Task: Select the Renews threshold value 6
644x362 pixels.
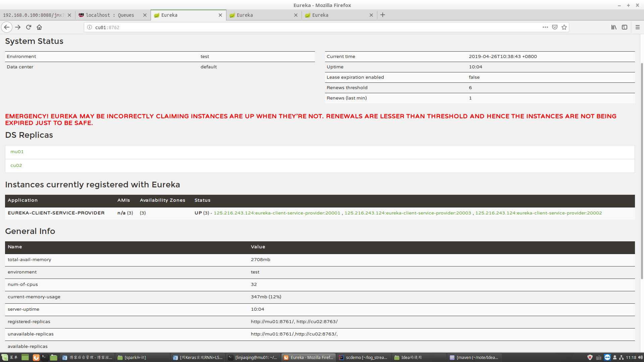Action: [x=470, y=88]
